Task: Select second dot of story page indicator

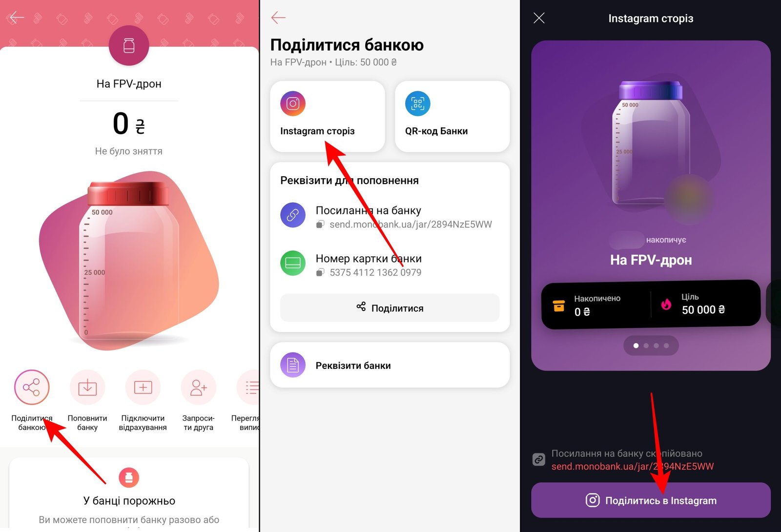Action: tap(646, 346)
